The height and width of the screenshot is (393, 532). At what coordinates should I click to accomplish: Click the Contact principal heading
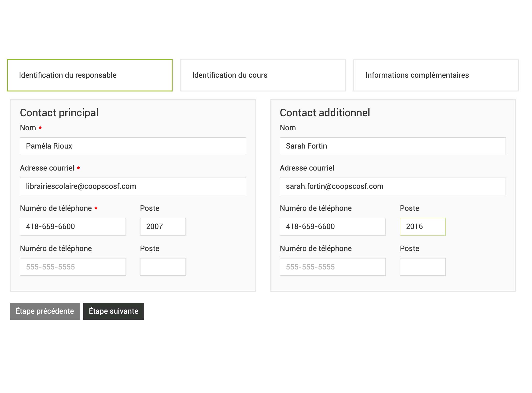pos(59,113)
